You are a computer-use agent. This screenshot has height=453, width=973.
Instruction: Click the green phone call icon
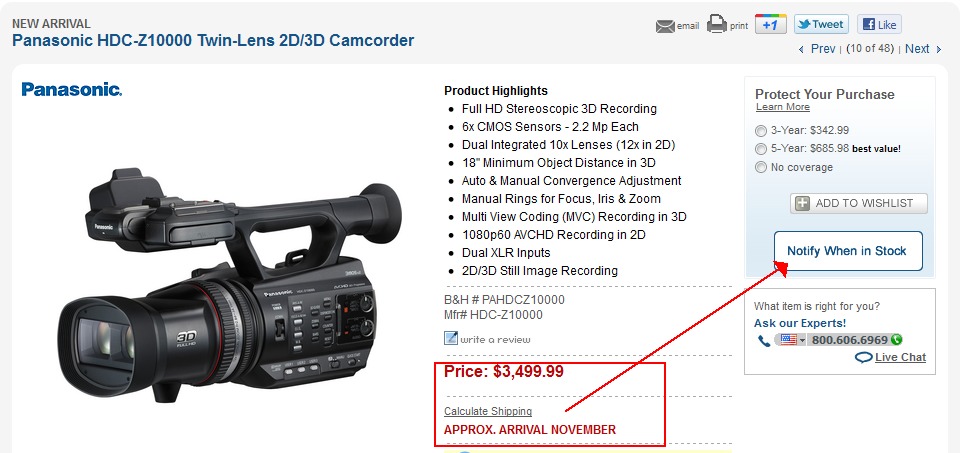point(895,339)
